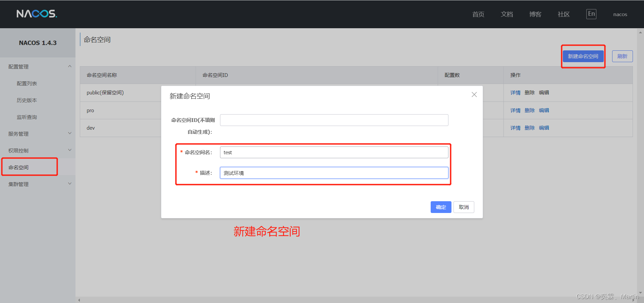Select 监听查询 sidebar item
The height and width of the screenshot is (303, 644).
27,117
